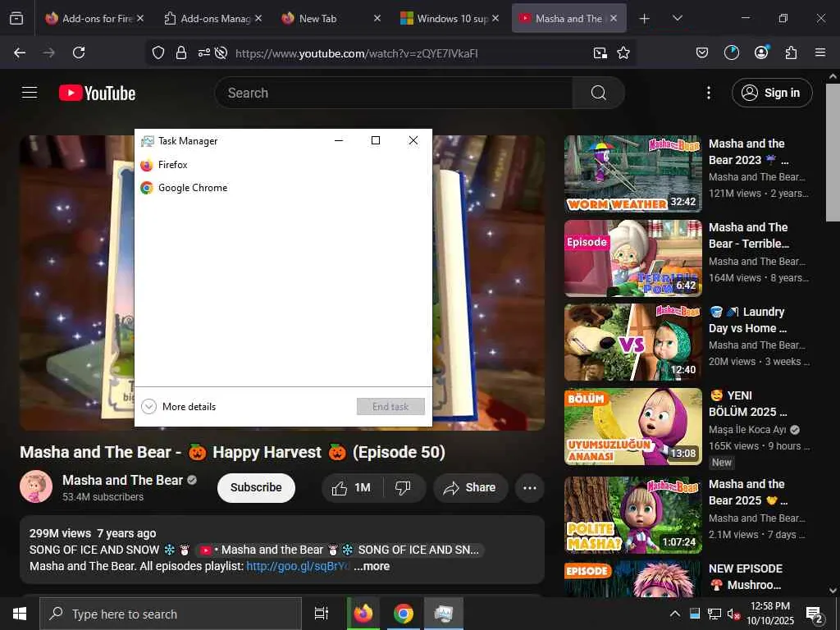Bookmark this page with the star icon
This screenshot has height=630, width=840.
point(623,52)
